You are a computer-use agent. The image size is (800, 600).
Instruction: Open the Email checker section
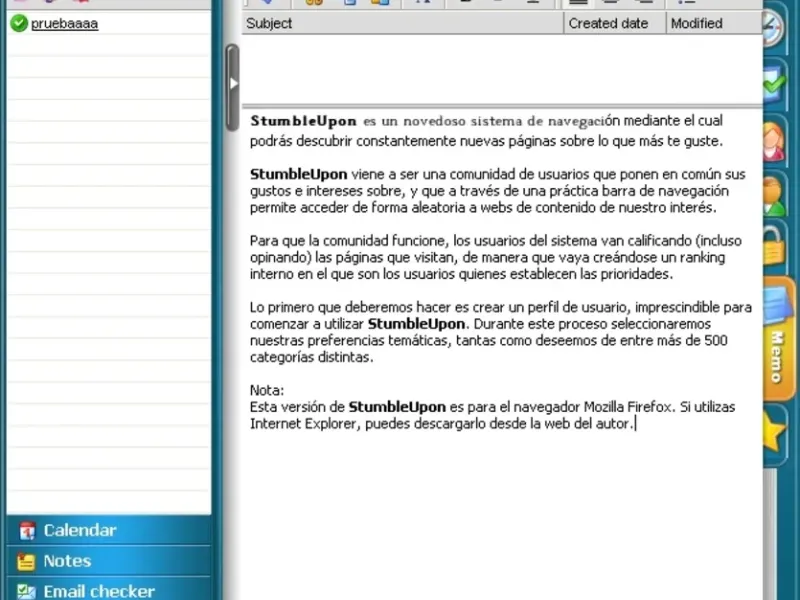pos(109,590)
